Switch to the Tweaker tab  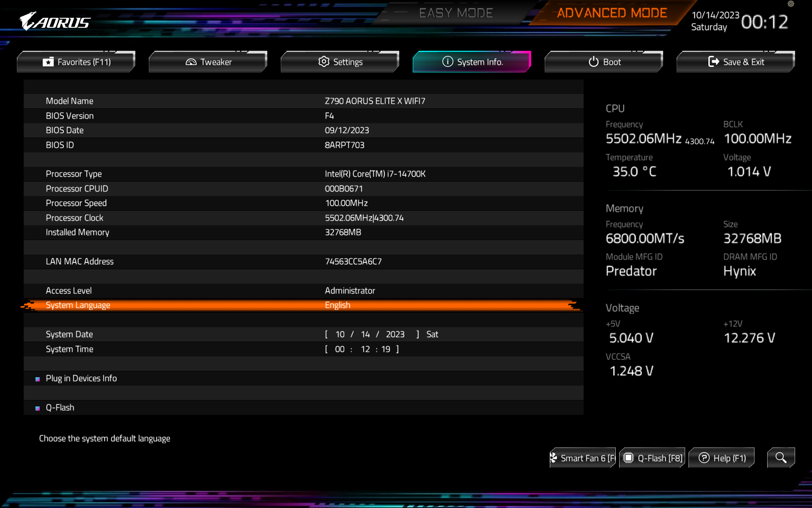(208, 62)
